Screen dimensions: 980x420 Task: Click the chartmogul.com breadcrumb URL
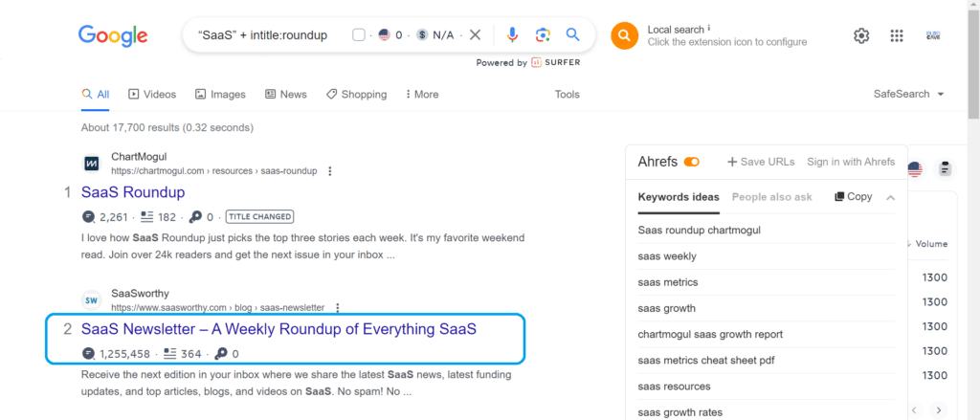point(214,171)
